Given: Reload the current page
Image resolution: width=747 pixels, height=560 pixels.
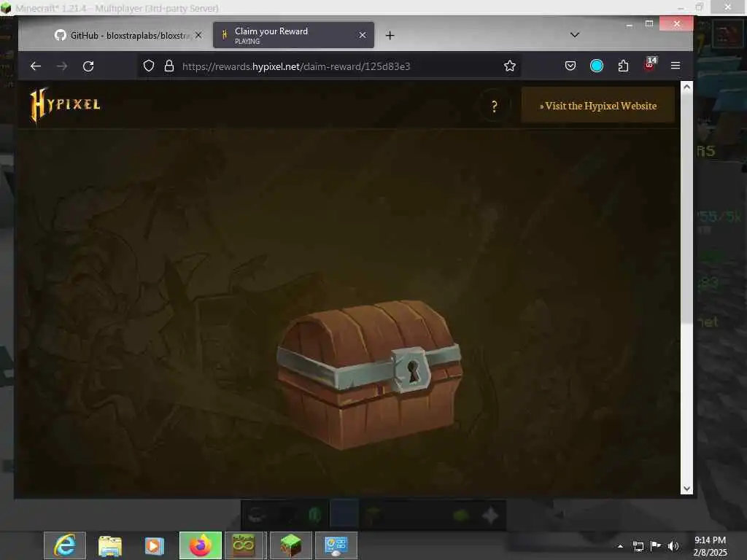Looking at the screenshot, I should click(x=88, y=66).
